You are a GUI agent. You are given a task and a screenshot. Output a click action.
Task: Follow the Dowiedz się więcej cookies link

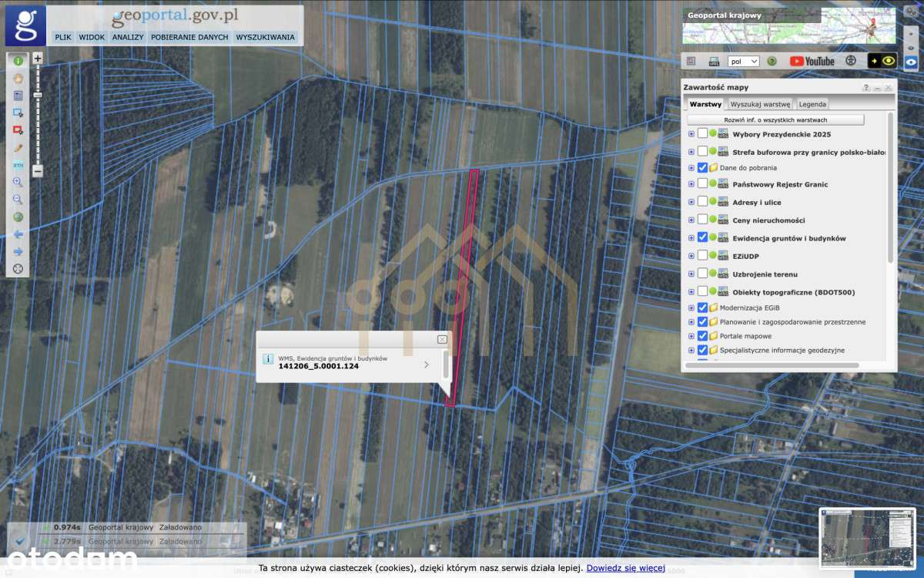tap(625, 568)
